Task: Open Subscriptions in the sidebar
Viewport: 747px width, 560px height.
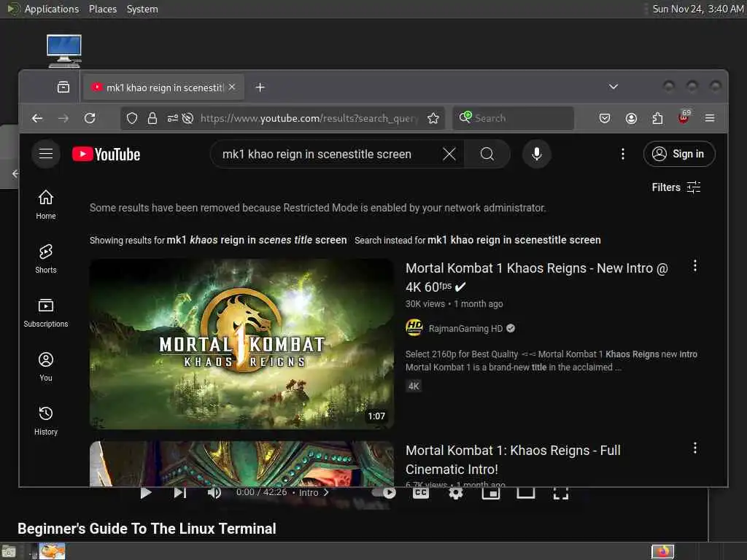Action: [46, 312]
